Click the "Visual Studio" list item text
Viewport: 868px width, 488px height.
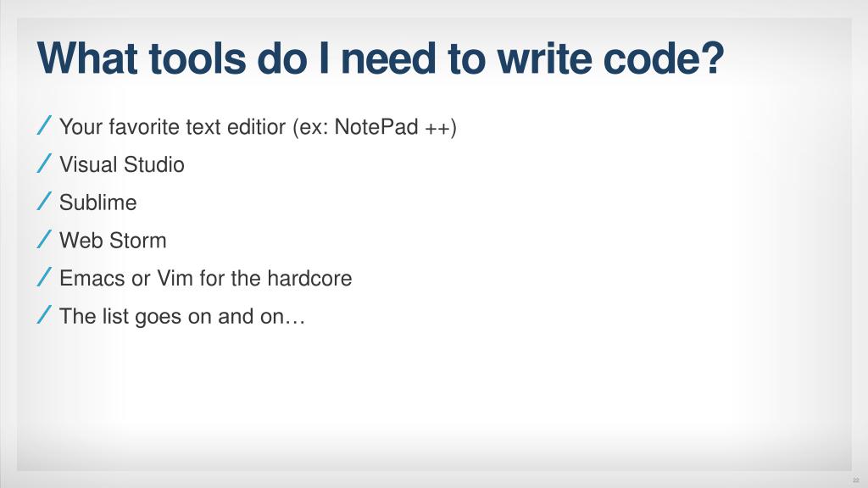[x=122, y=164]
